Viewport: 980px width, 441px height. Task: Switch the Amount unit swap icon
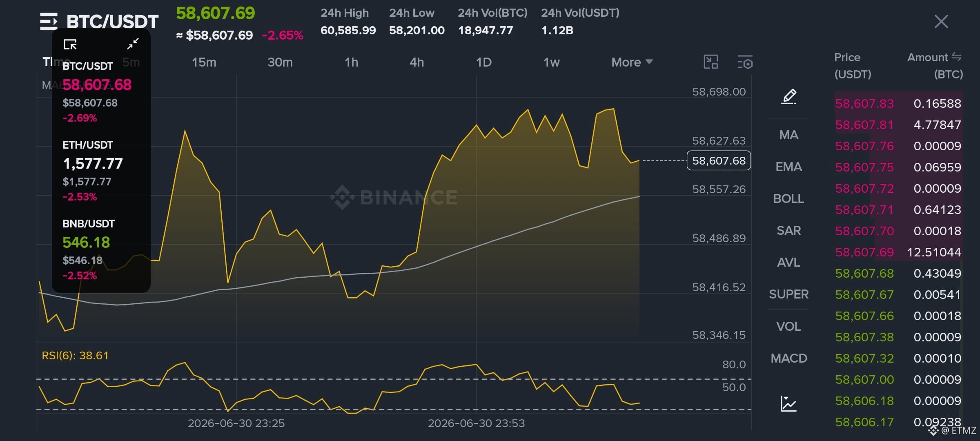(956, 57)
